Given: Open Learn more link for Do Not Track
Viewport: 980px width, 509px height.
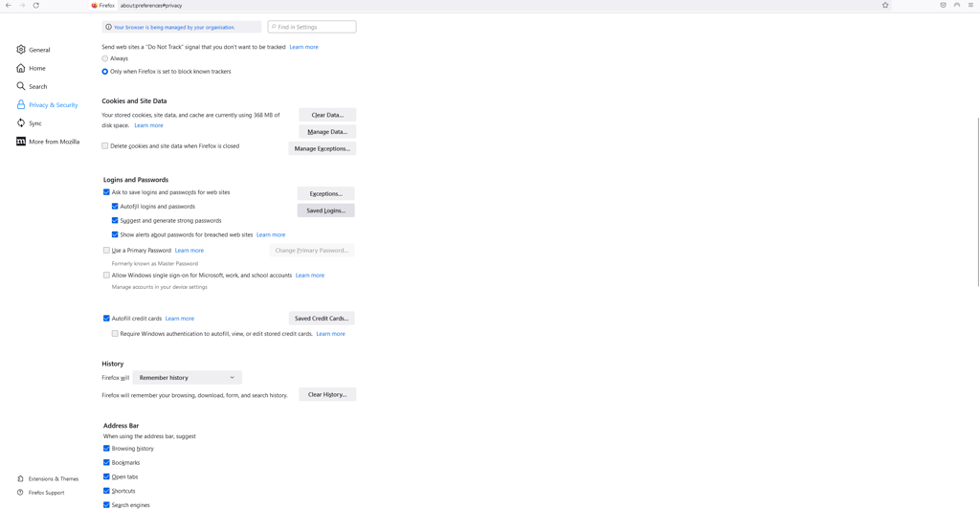Looking at the screenshot, I should 303,47.
